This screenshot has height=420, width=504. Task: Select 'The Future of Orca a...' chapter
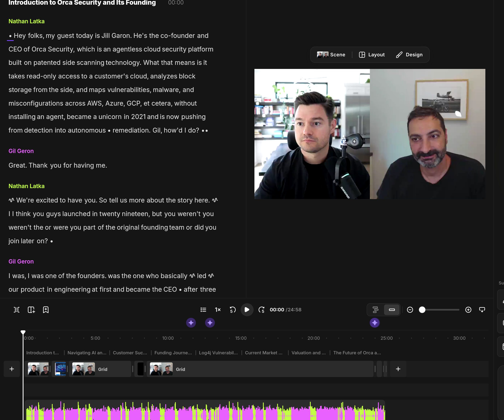(357, 353)
